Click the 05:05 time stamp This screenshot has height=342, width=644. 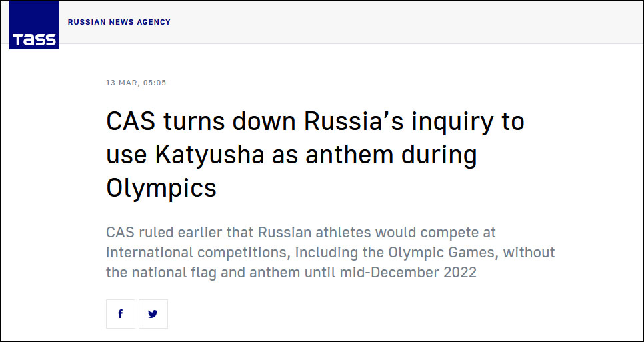coord(154,83)
